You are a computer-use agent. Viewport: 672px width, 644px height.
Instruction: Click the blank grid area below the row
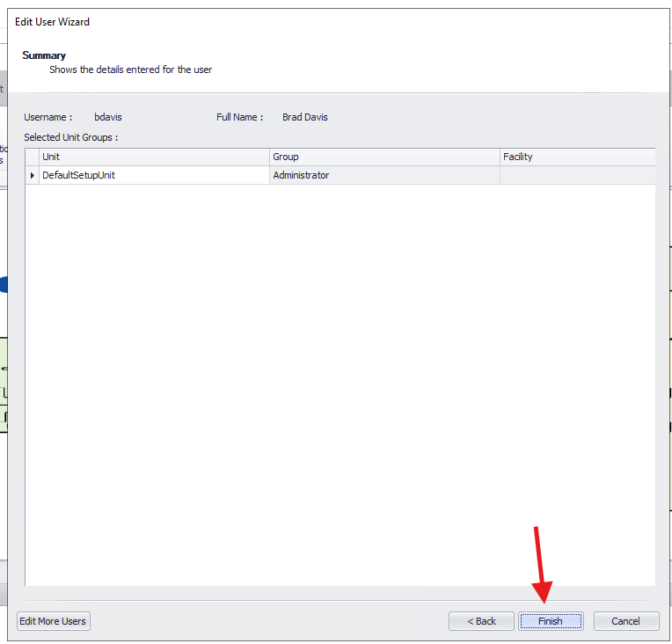340,378
